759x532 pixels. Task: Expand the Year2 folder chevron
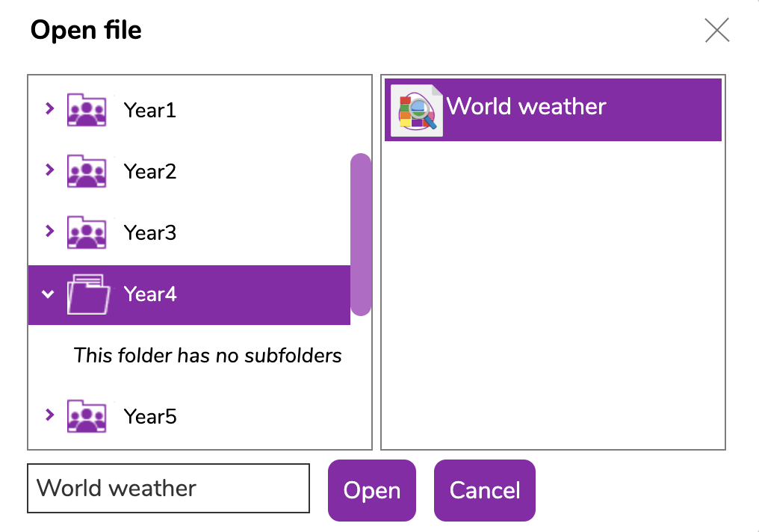point(49,170)
